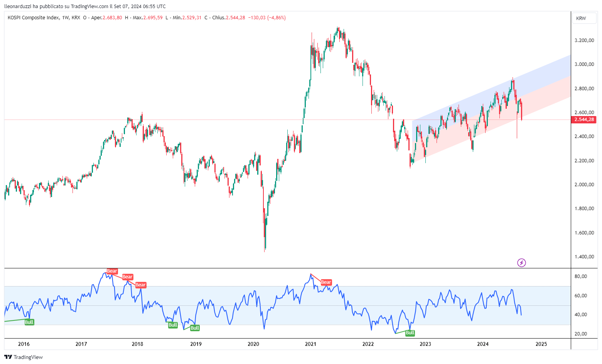Screen dimensions: 602x364
Task: Click the 1.400,00 price axis label
Action: [584, 257]
